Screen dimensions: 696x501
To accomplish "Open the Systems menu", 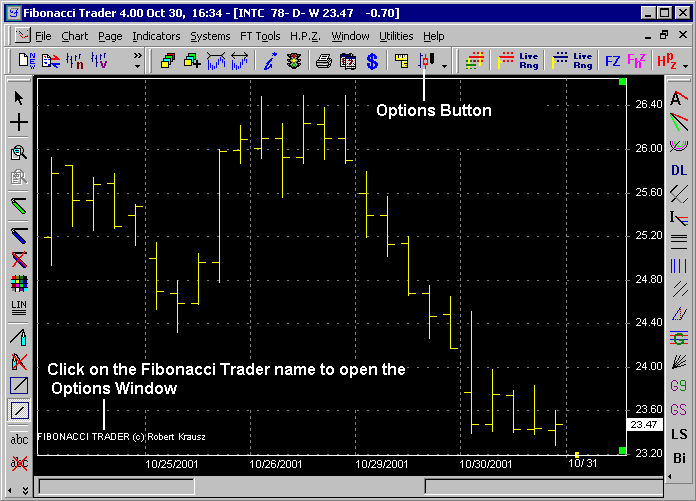I will pyautogui.click(x=210, y=36).
